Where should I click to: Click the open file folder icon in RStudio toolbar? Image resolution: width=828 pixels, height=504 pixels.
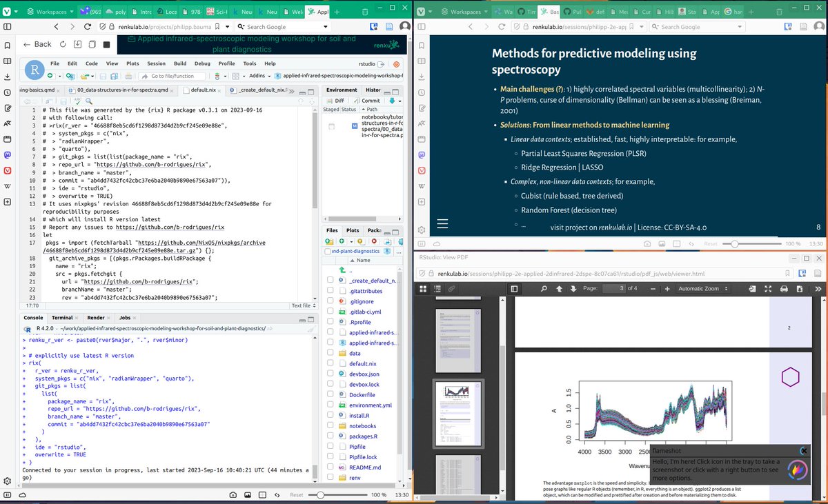tap(84, 76)
